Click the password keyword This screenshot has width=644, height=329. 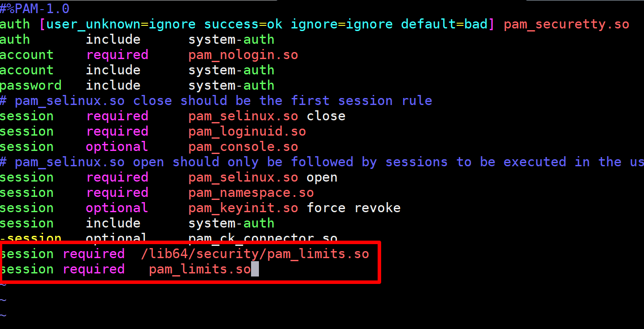31,85
